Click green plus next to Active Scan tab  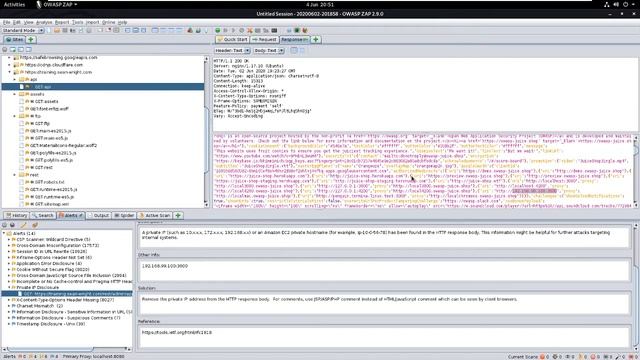[178, 216]
